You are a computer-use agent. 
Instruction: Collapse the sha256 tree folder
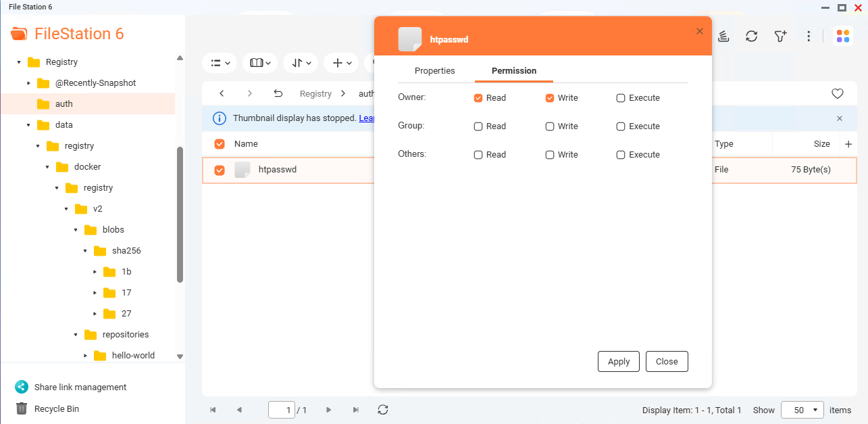coord(85,251)
